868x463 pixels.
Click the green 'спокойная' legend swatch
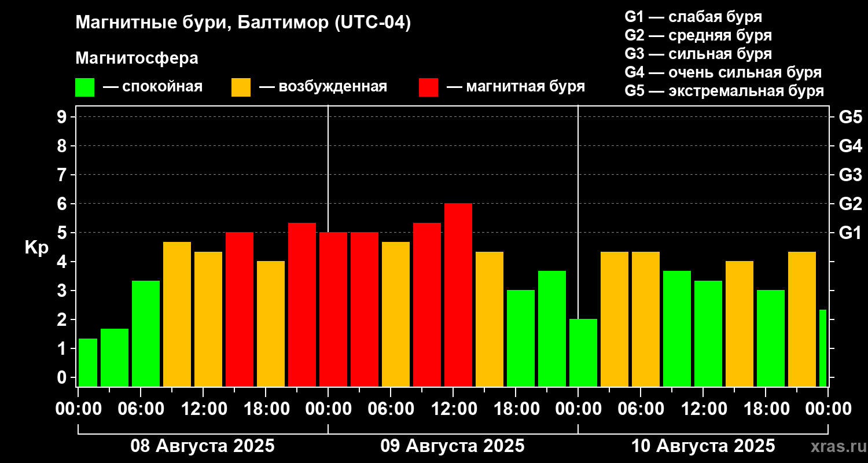(x=84, y=87)
